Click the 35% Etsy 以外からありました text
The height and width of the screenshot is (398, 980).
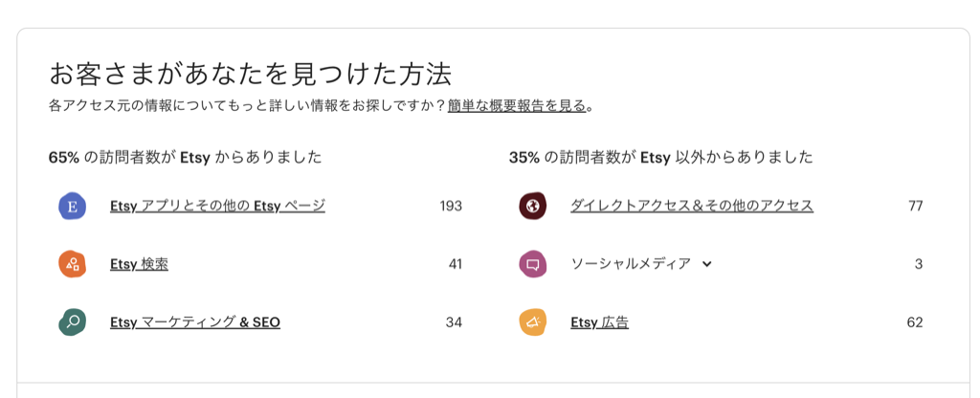point(661,158)
